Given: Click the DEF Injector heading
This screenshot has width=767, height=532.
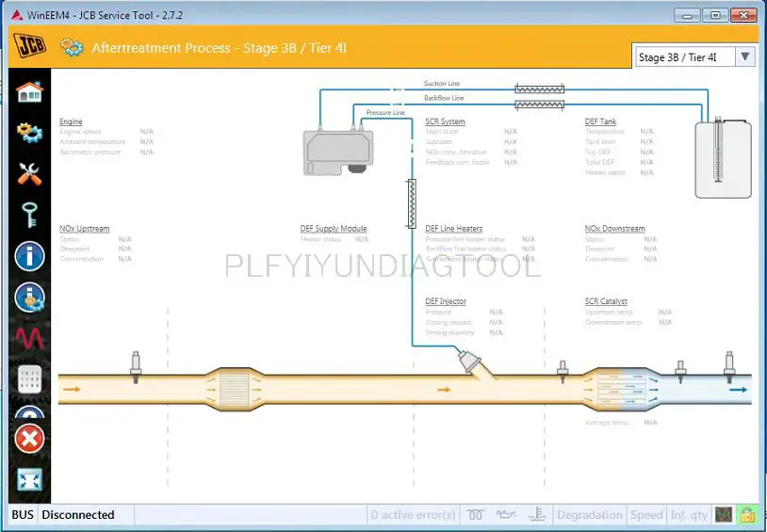Looking at the screenshot, I should coord(446,301).
